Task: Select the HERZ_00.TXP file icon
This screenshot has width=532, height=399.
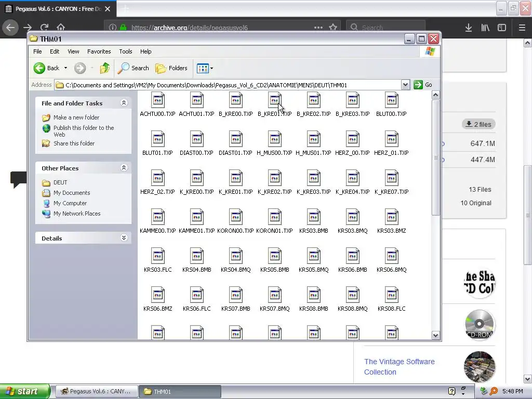Action: pyautogui.click(x=353, y=139)
